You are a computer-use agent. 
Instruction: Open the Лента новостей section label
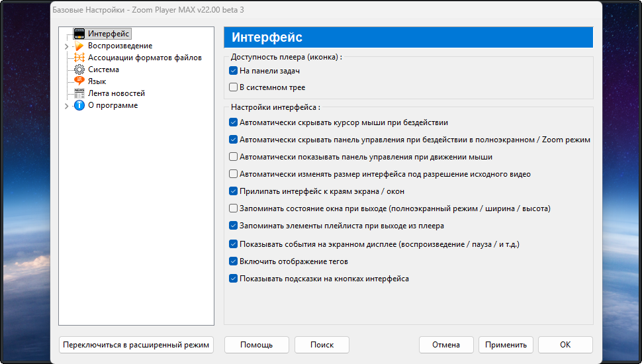click(x=116, y=93)
